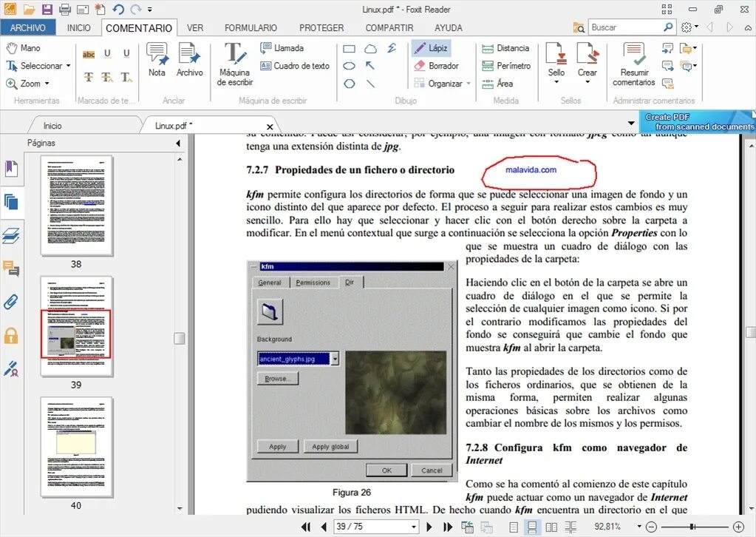Add a Nota sticky note

tap(157, 59)
